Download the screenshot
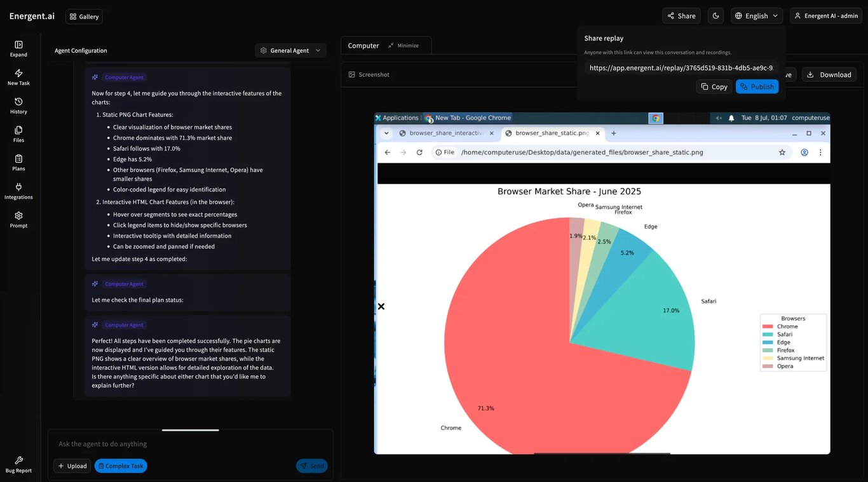Viewport: 868px width, 482px height. 829,75
